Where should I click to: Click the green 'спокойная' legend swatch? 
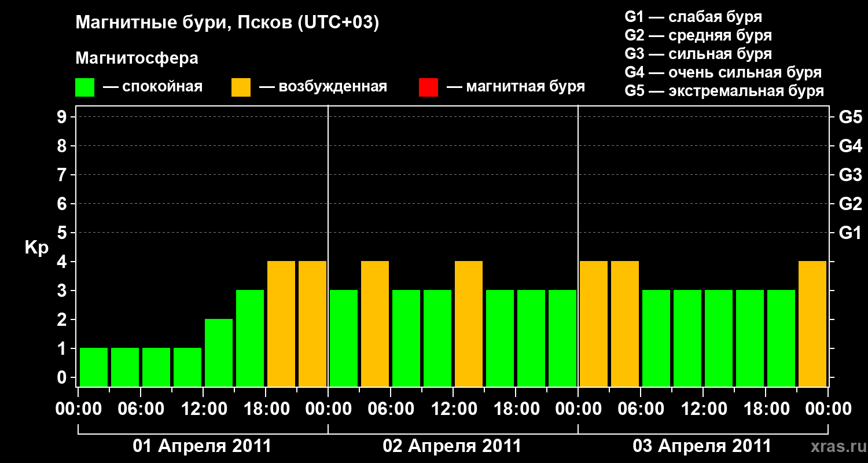[85, 87]
